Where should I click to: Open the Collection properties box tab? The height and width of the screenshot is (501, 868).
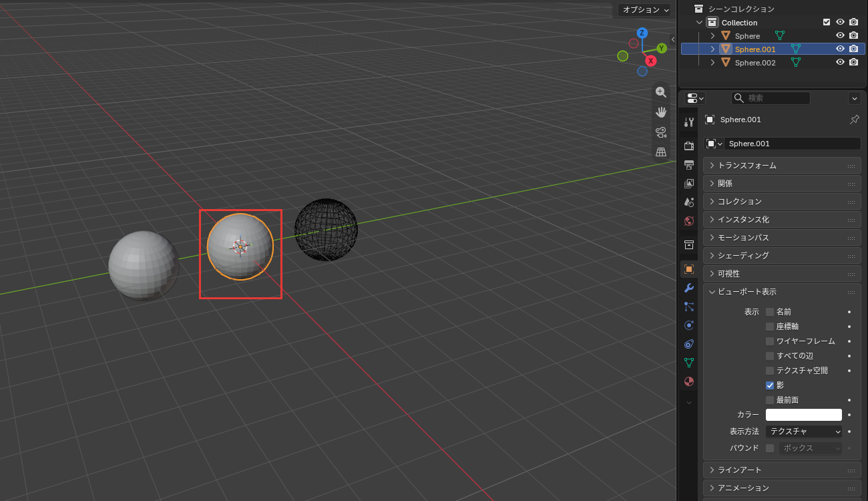point(689,244)
